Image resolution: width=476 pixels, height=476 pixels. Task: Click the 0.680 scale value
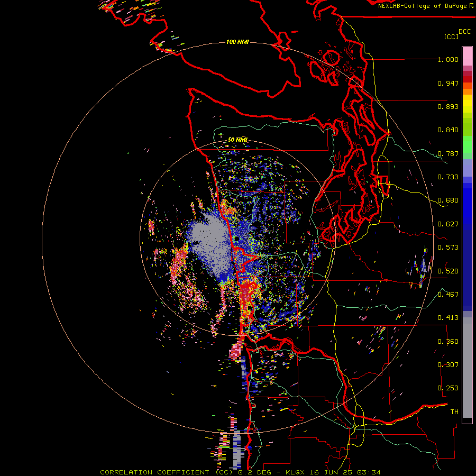click(x=448, y=200)
